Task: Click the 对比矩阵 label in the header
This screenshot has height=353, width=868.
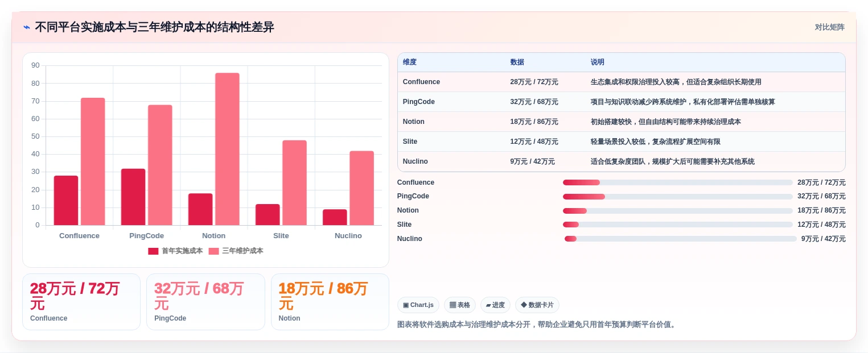Action: [829, 27]
